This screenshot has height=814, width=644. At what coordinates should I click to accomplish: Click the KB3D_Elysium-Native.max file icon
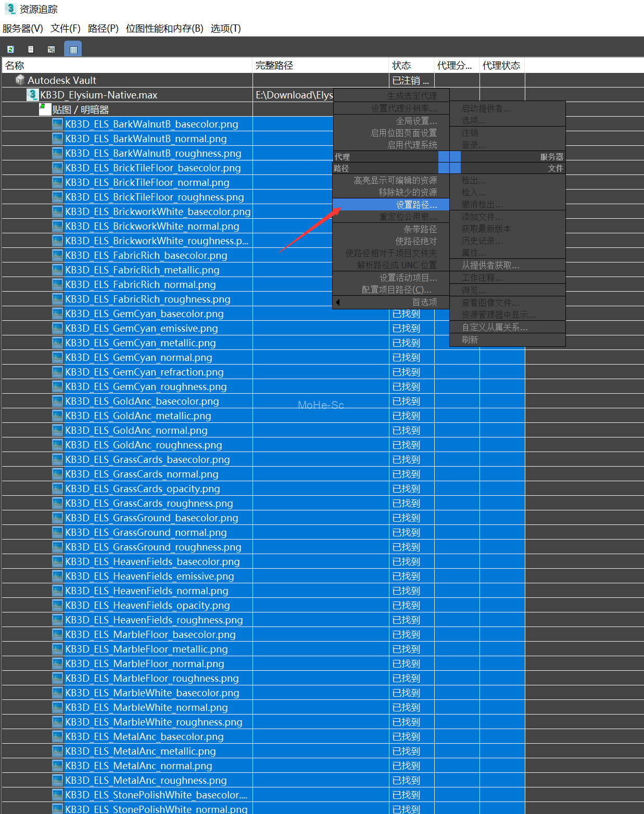33,95
